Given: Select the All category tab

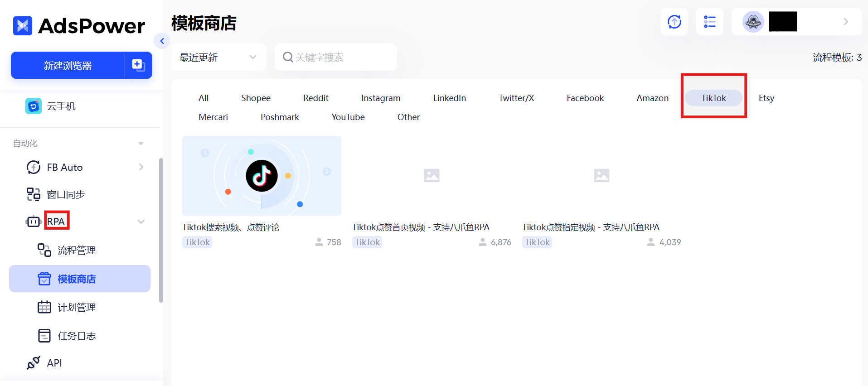Looking at the screenshot, I should click(204, 98).
